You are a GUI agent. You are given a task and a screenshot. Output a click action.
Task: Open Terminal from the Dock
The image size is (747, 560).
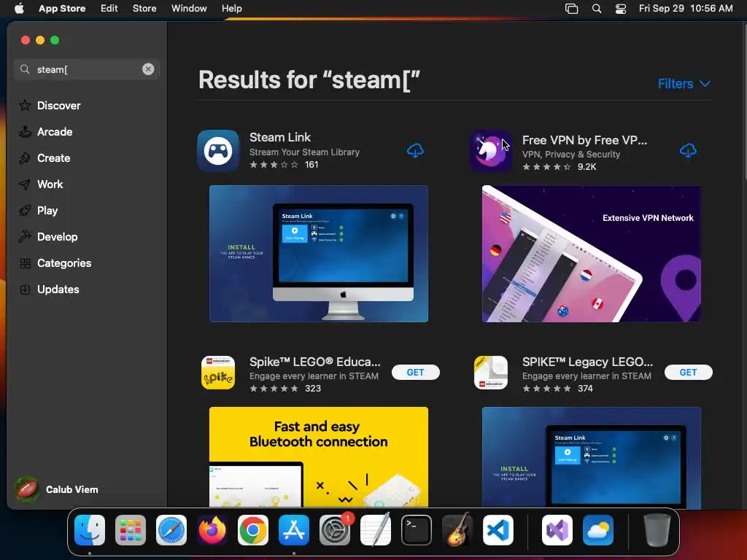[417, 530]
